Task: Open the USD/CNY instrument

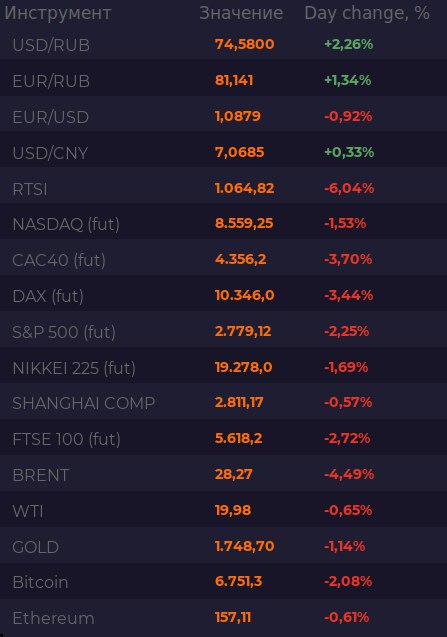Action: pos(50,153)
